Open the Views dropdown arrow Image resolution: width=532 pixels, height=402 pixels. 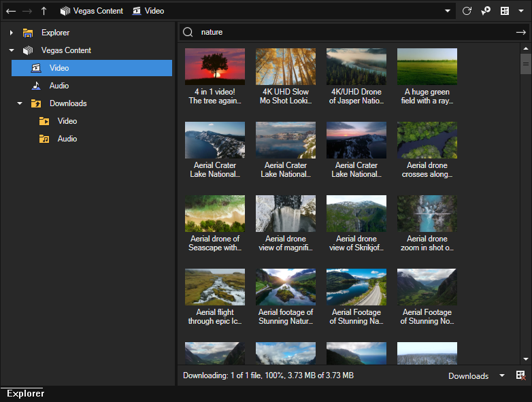coord(520,11)
